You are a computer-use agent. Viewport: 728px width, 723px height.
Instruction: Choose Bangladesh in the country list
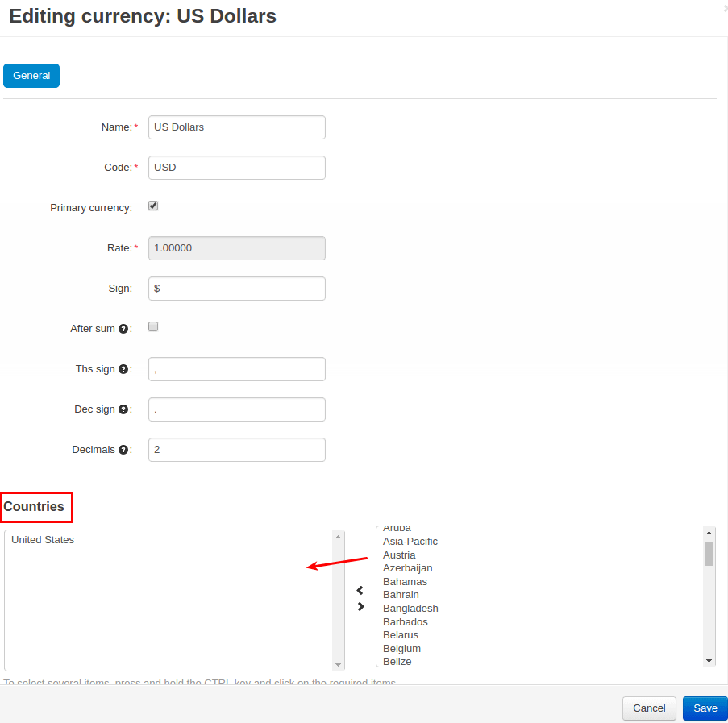(x=410, y=609)
